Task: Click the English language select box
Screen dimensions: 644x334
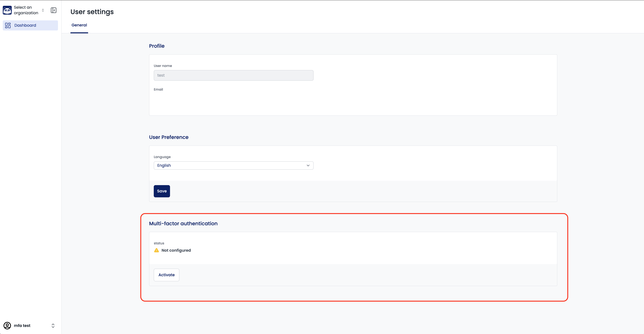Action: (x=230, y=165)
